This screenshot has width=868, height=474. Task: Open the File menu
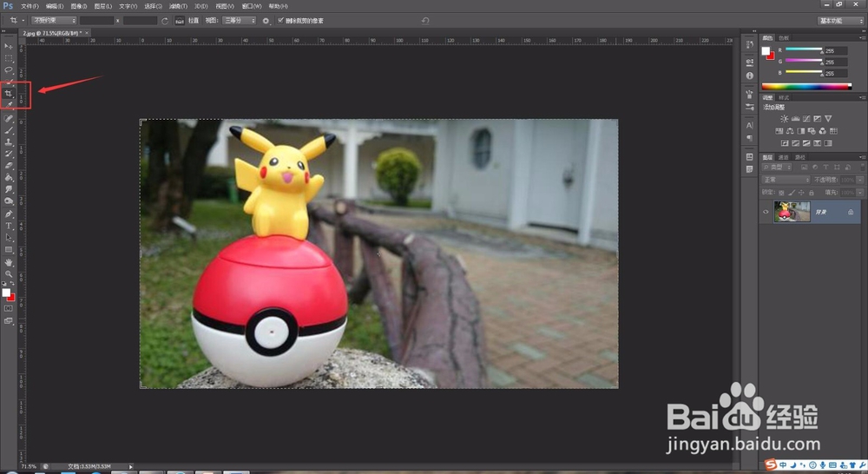(30, 6)
